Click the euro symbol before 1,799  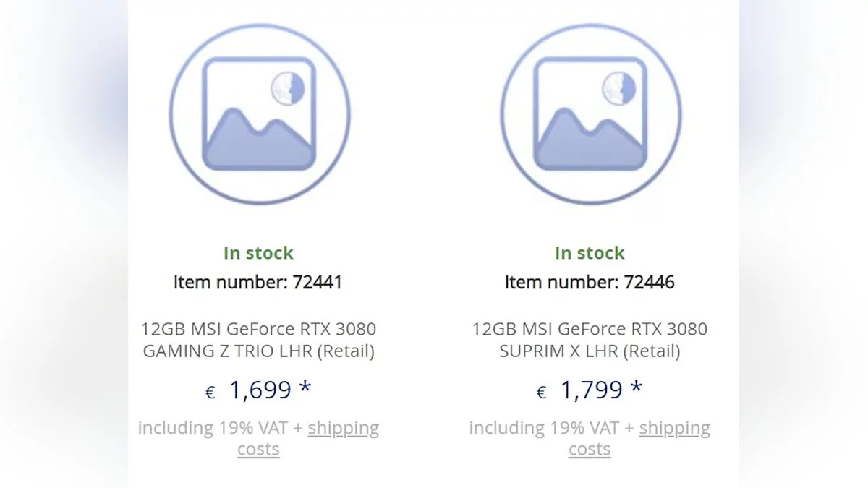tap(542, 393)
